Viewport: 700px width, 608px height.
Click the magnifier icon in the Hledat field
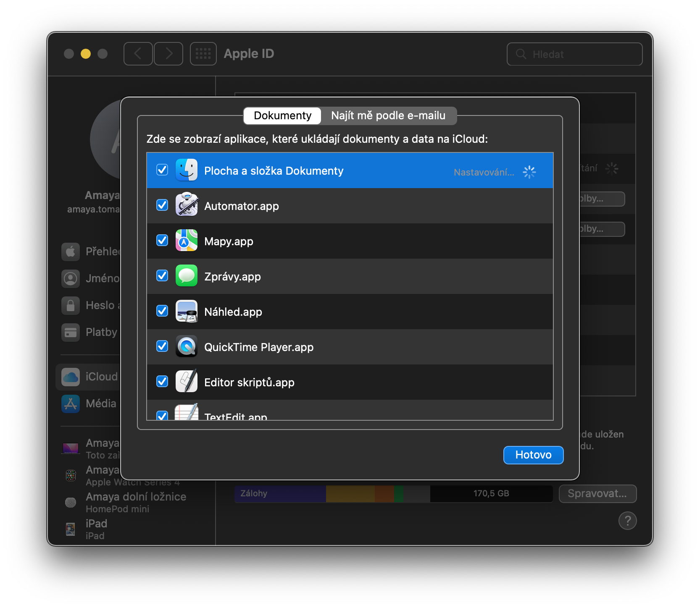[x=521, y=54]
